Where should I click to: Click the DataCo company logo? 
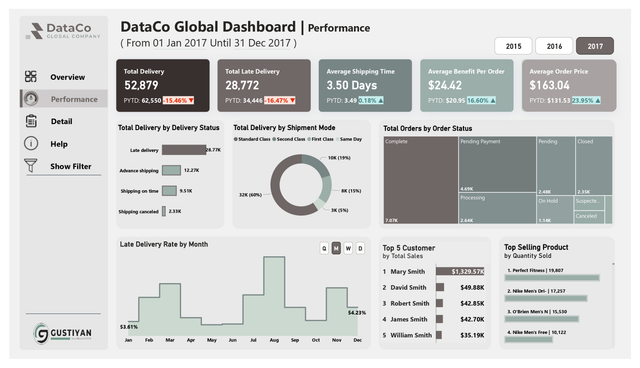point(63,31)
